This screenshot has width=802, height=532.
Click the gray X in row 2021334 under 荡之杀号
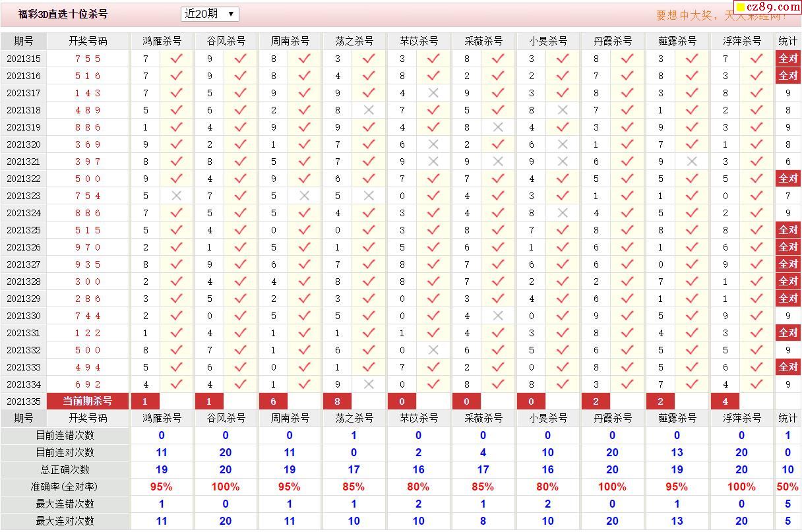(369, 384)
